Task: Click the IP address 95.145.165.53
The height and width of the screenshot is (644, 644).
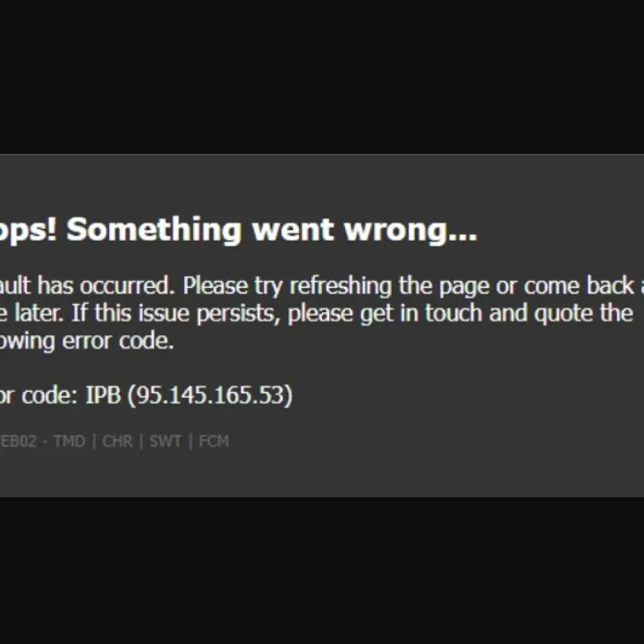Action: [x=210, y=395]
